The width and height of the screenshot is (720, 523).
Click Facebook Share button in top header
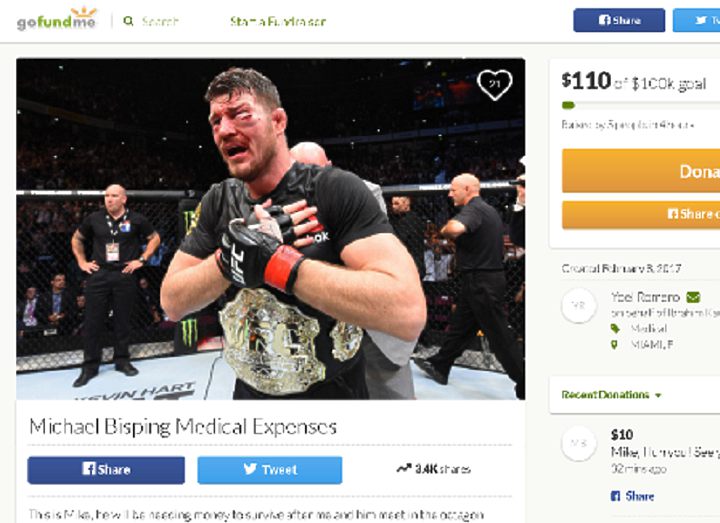coord(619,20)
